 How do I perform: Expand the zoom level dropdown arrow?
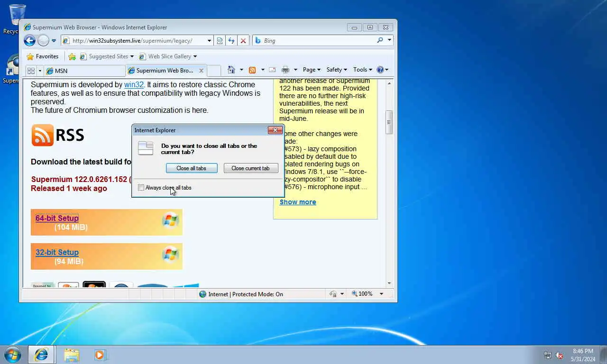tap(381, 294)
